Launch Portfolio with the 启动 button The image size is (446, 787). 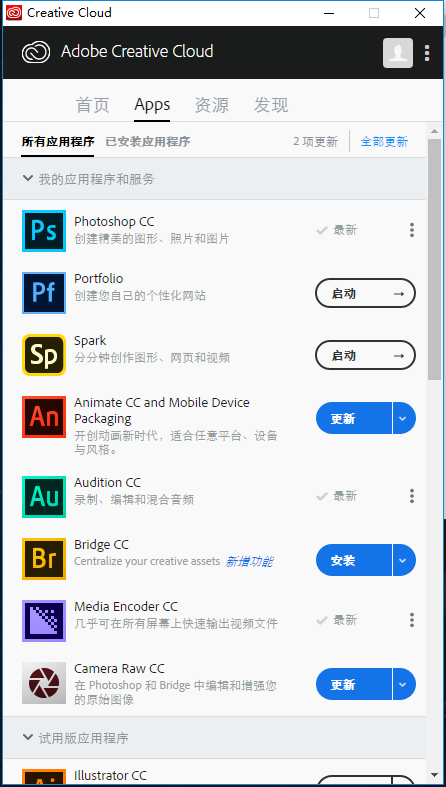pyautogui.click(x=365, y=293)
